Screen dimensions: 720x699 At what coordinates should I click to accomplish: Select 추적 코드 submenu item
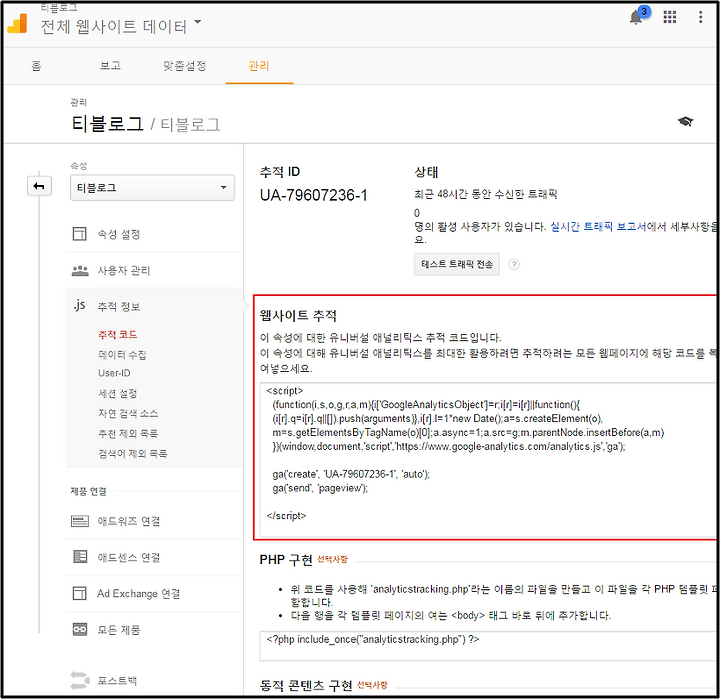pos(118,334)
